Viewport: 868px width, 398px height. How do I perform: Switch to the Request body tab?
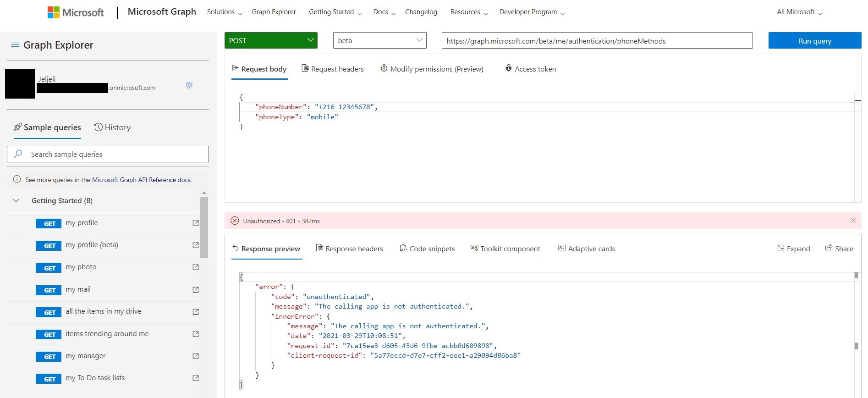(x=259, y=69)
